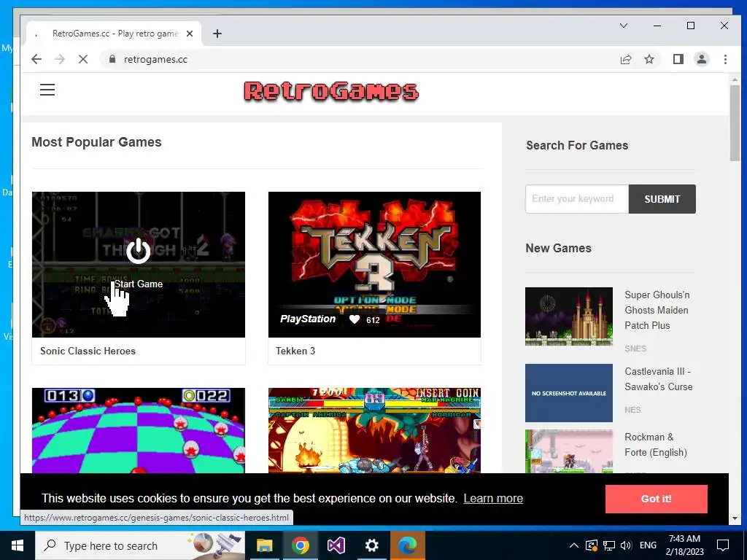
Task: Share this page icon in address bar
Action: pyautogui.click(x=626, y=59)
